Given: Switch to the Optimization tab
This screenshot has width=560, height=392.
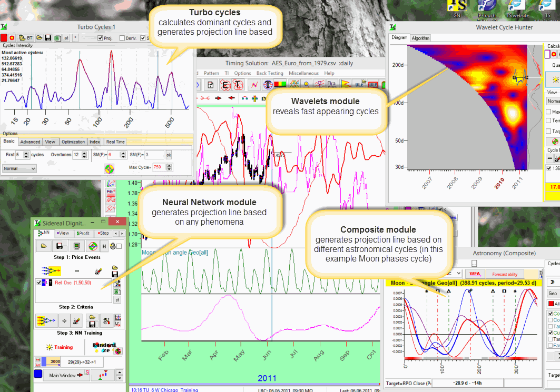Looking at the screenshot, I should pyautogui.click(x=73, y=142).
